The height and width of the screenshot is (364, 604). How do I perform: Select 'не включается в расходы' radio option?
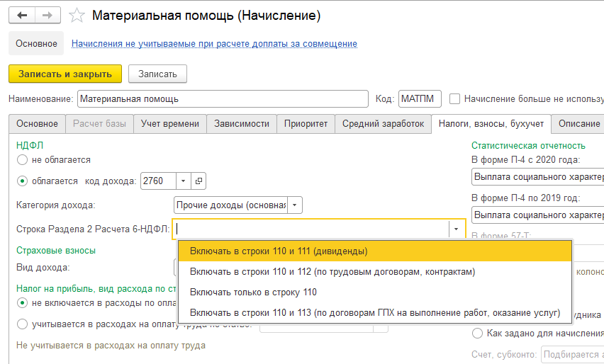point(23,303)
